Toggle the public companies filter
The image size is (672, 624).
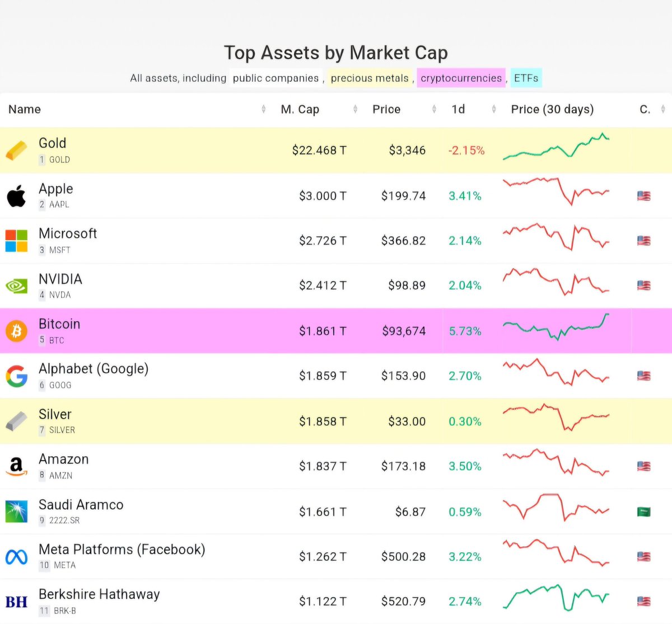point(276,78)
